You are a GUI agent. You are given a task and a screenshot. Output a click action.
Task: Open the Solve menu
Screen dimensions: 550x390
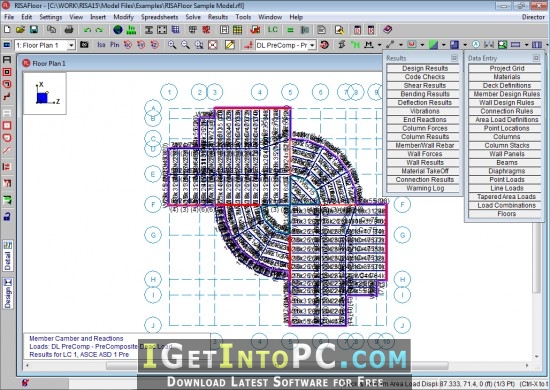click(193, 17)
